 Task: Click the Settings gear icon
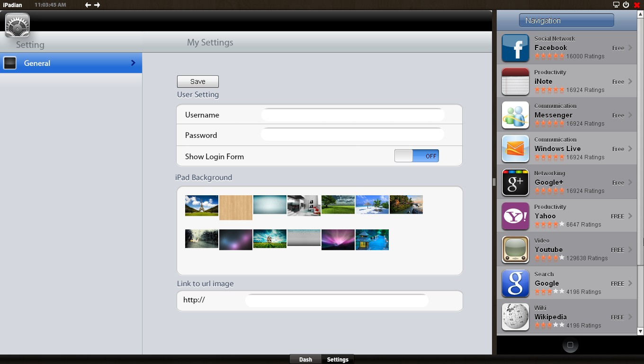[x=18, y=25]
